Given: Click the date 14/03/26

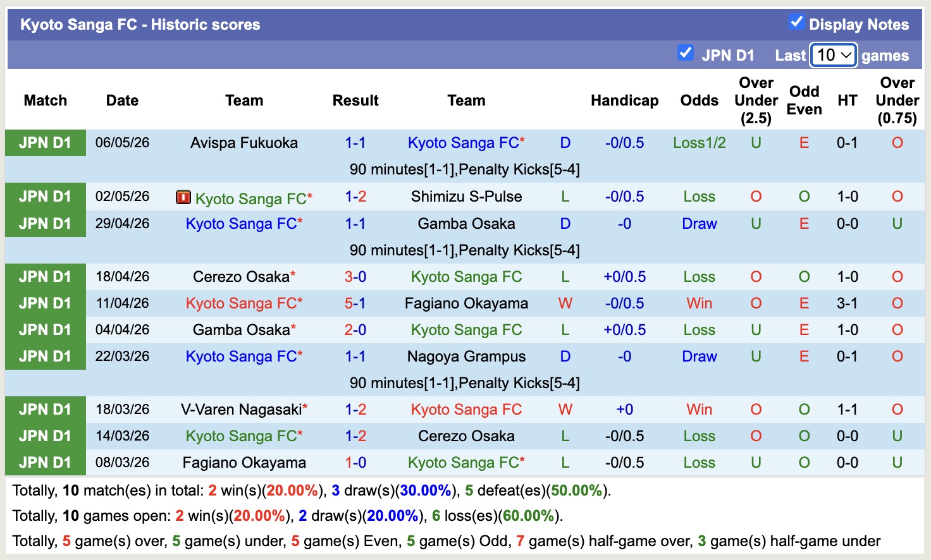Looking at the screenshot, I should pyautogui.click(x=122, y=436).
